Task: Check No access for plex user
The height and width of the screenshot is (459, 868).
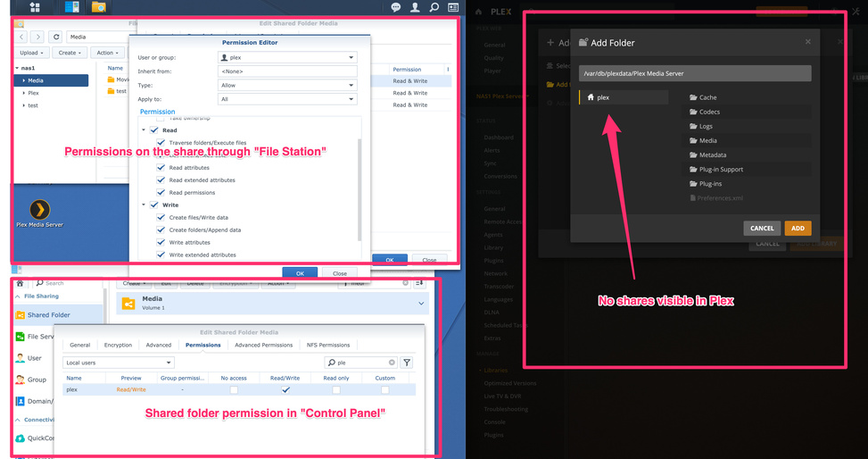Action: point(234,389)
